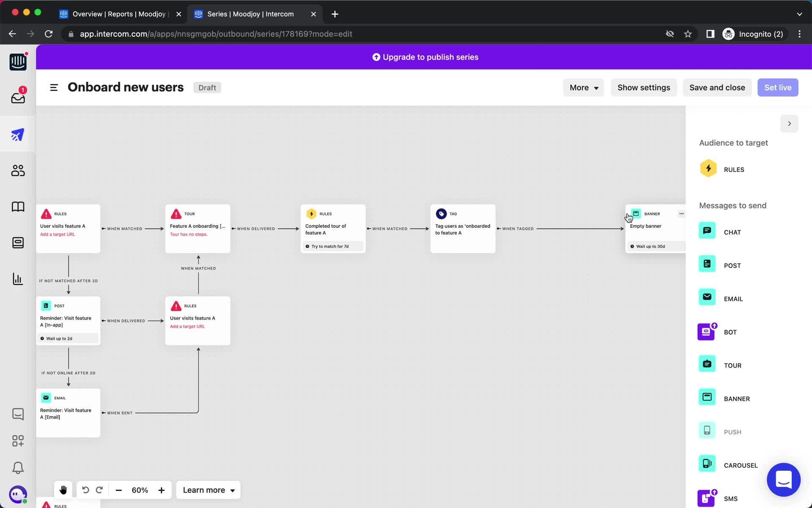Screen dimensions: 812x508
Task: Open the More dropdown menu
Action: pos(584,87)
